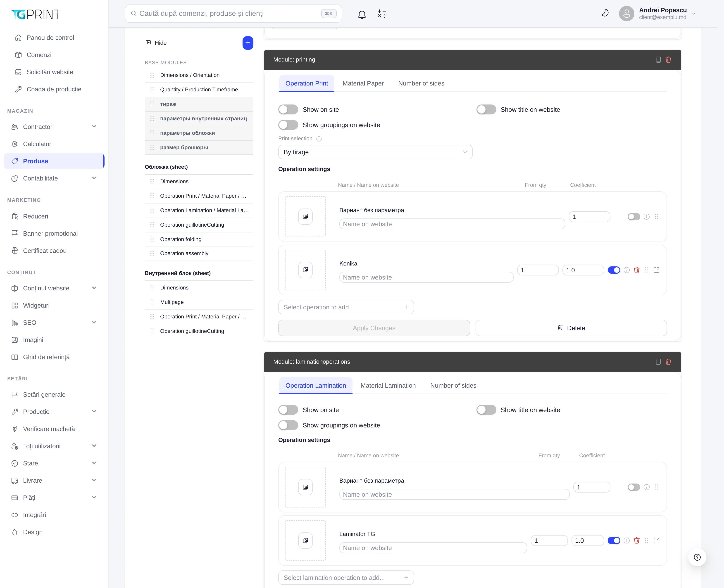This screenshot has height=588, width=724.
Task: Copy the printing module
Action: (658, 60)
